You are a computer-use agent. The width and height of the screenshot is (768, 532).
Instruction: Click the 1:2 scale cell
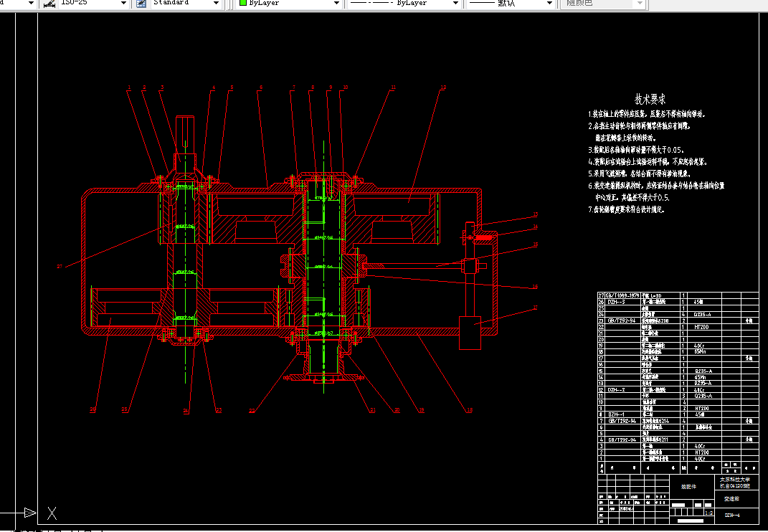coord(708,513)
